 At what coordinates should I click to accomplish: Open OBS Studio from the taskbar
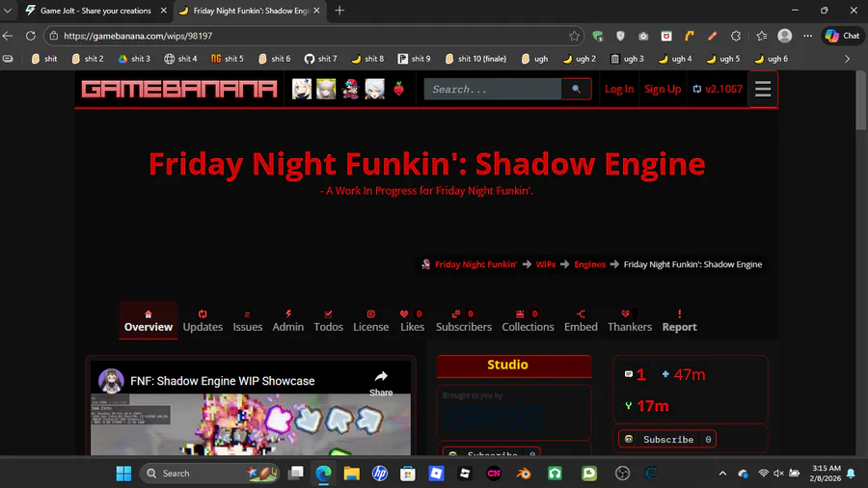(x=623, y=474)
